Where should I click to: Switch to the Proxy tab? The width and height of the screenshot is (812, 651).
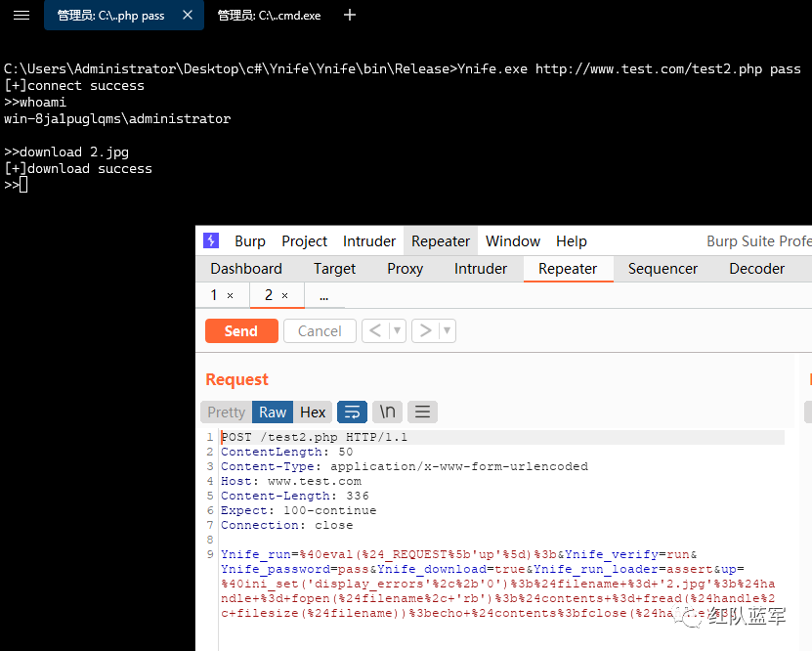pyautogui.click(x=405, y=269)
